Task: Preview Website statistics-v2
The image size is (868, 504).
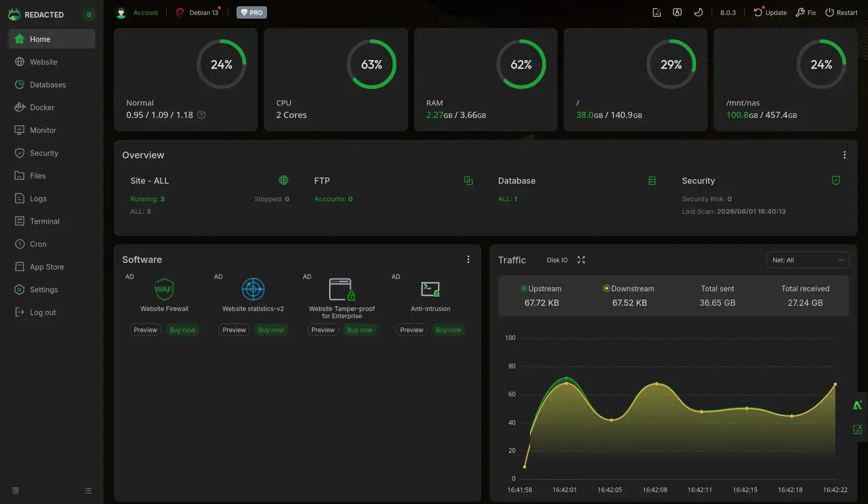Action: point(234,330)
